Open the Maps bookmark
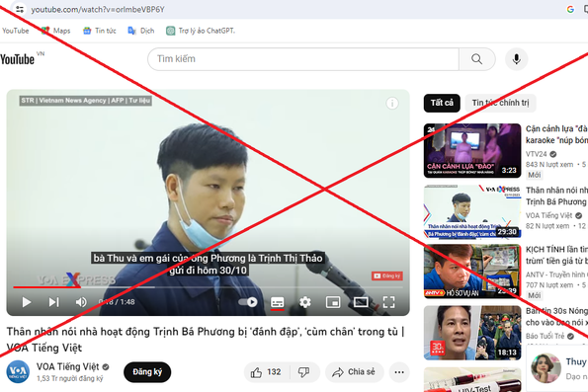Viewport: 588px width, 392px height. pos(56,31)
